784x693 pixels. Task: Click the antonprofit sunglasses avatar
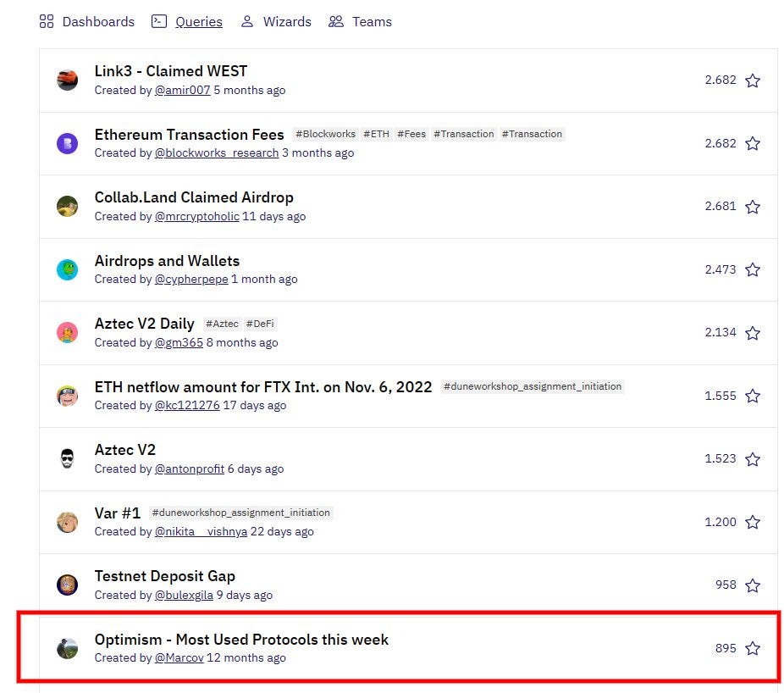[x=67, y=459]
